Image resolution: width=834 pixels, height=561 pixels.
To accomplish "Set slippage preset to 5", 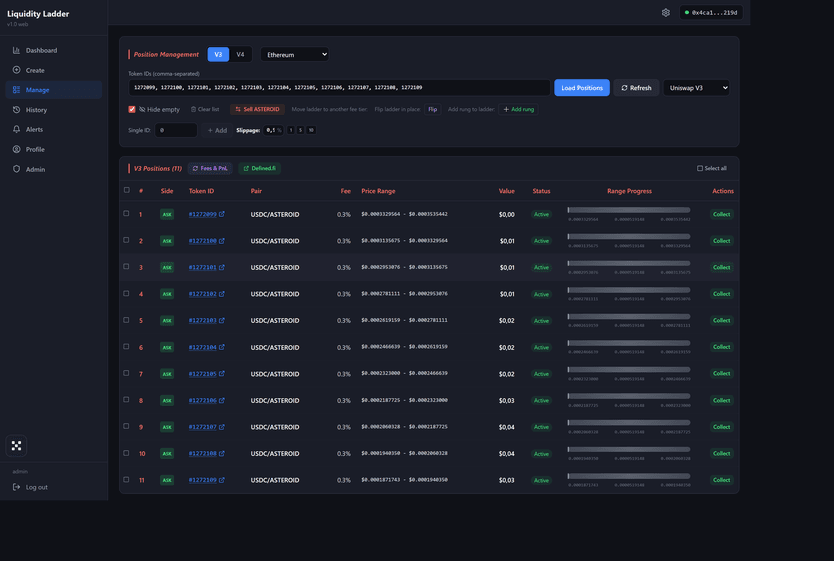I will click(301, 130).
